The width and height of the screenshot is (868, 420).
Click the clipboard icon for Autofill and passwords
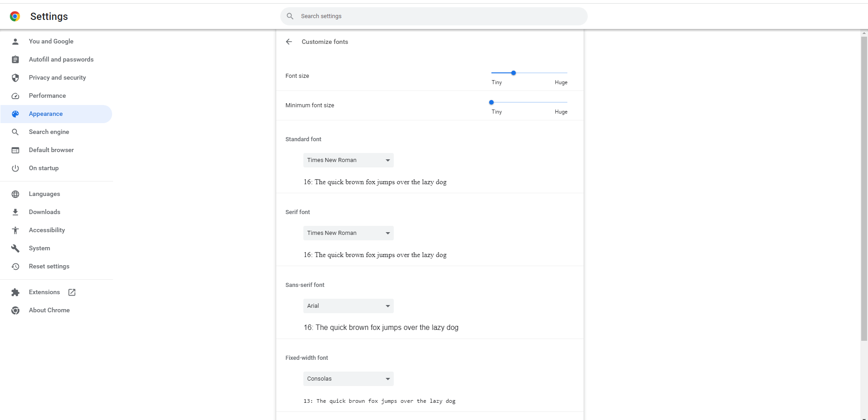[15, 59]
